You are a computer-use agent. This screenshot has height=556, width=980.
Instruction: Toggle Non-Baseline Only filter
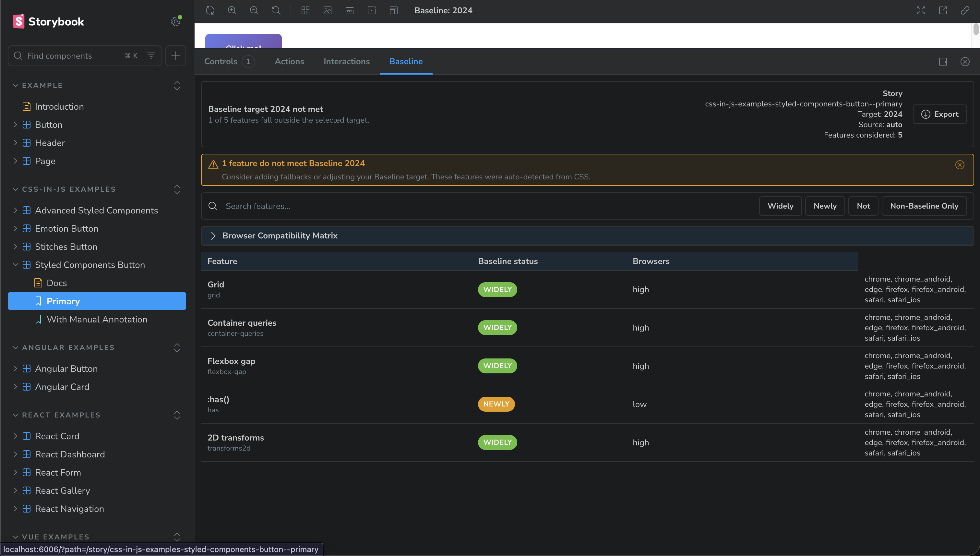coord(924,206)
